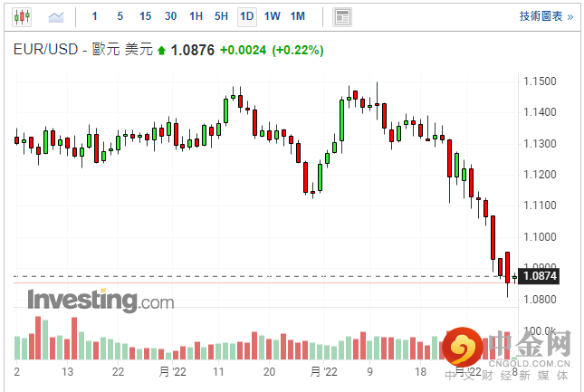Click the Investing.com logo
This screenshot has height=392, width=584.
pos(100,300)
